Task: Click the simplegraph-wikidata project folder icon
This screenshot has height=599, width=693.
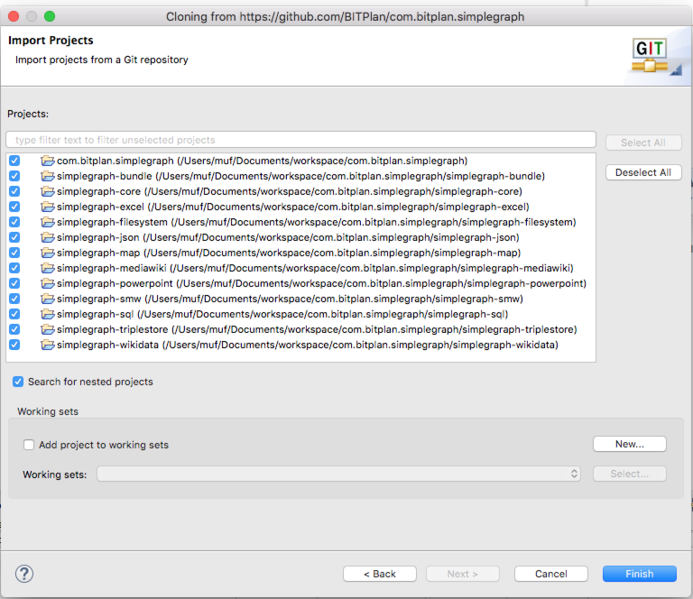Action: (47, 345)
